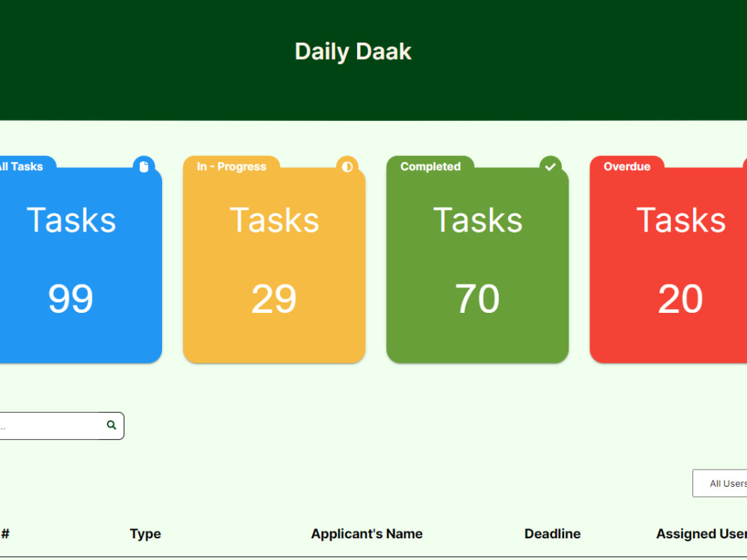Click the checkmark icon on Completed card
This screenshot has height=560, width=747.
[551, 167]
